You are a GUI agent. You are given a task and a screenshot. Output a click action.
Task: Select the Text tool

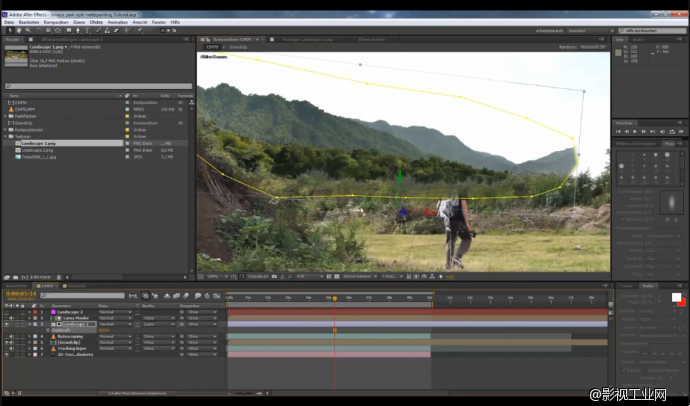click(x=87, y=30)
